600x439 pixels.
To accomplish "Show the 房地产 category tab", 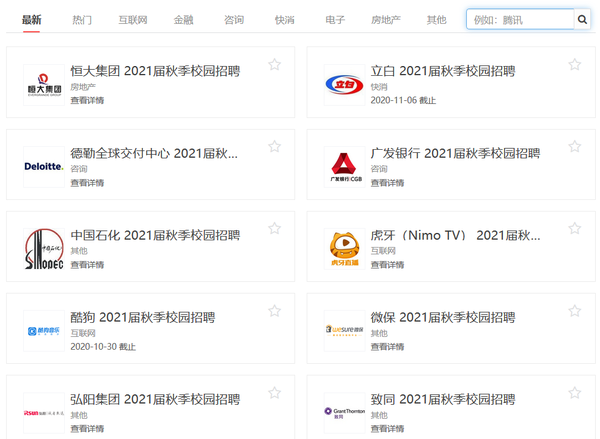I will (386, 20).
